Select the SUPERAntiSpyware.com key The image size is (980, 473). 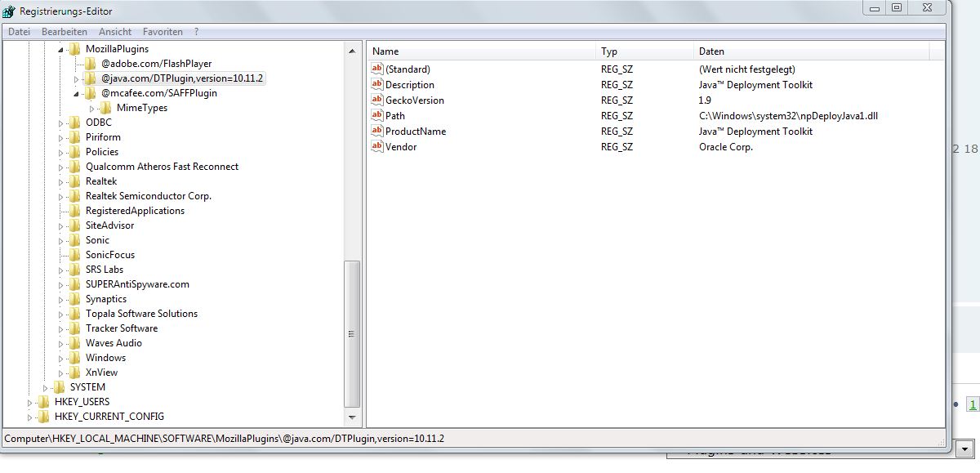137,284
